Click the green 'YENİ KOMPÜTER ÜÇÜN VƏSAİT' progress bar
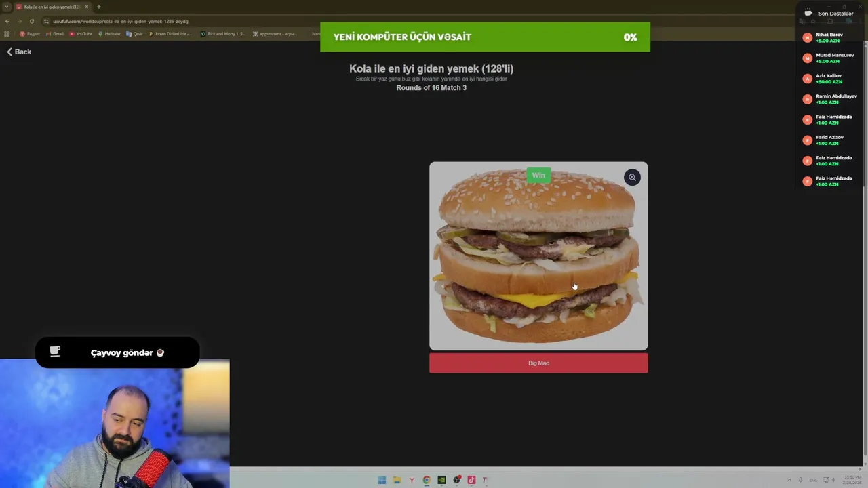 pyautogui.click(x=485, y=37)
